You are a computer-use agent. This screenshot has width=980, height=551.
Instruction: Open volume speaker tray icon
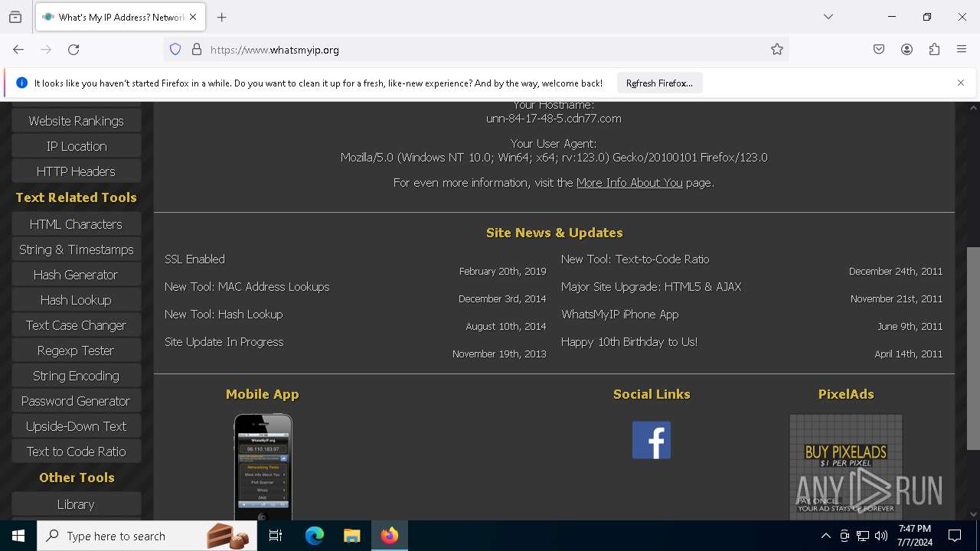click(x=881, y=536)
